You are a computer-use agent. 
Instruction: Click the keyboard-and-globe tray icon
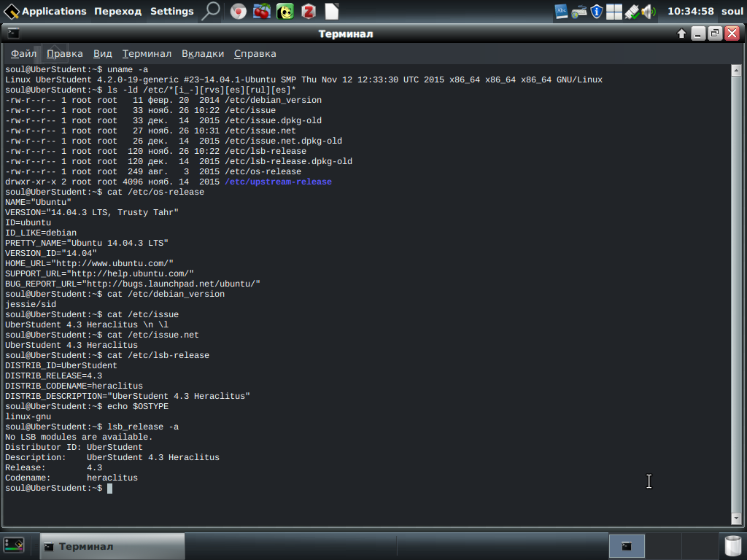(578, 12)
